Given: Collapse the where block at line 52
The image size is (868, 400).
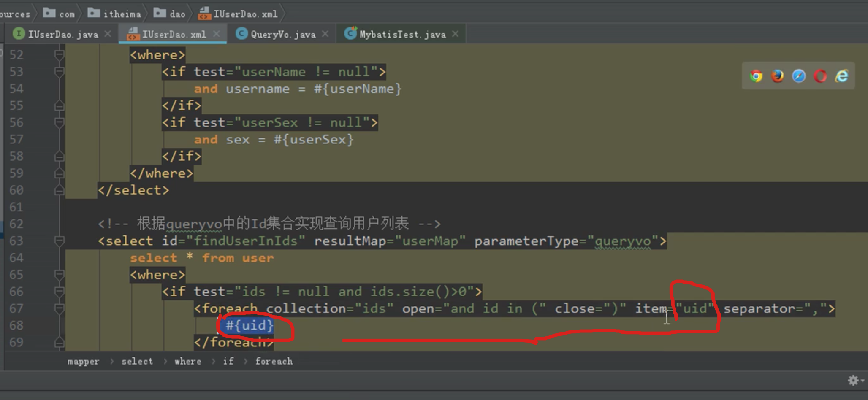Looking at the screenshot, I should pyautogui.click(x=59, y=55).
